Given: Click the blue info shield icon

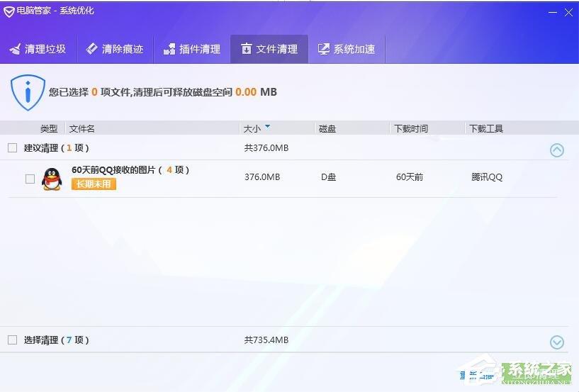Looking at the screenshot, I should point(28,92).
